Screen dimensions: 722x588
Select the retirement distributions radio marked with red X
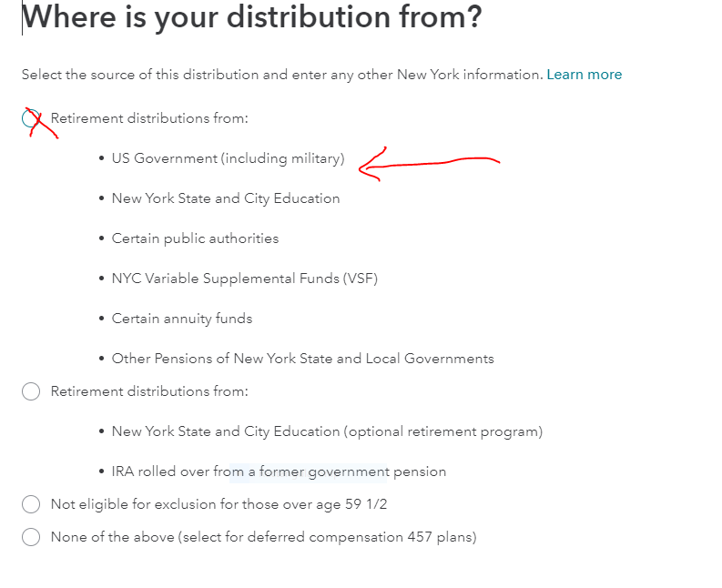click(31, 118)
